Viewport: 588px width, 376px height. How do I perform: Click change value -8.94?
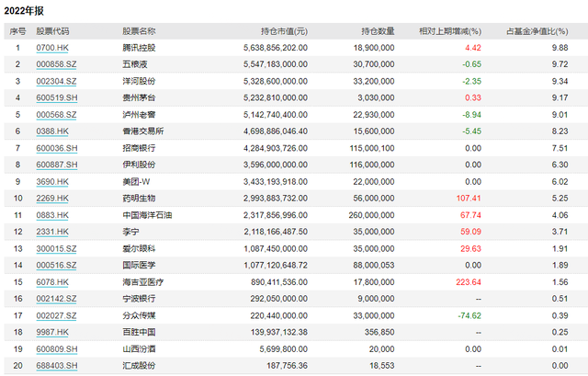[x=471, y=114]
